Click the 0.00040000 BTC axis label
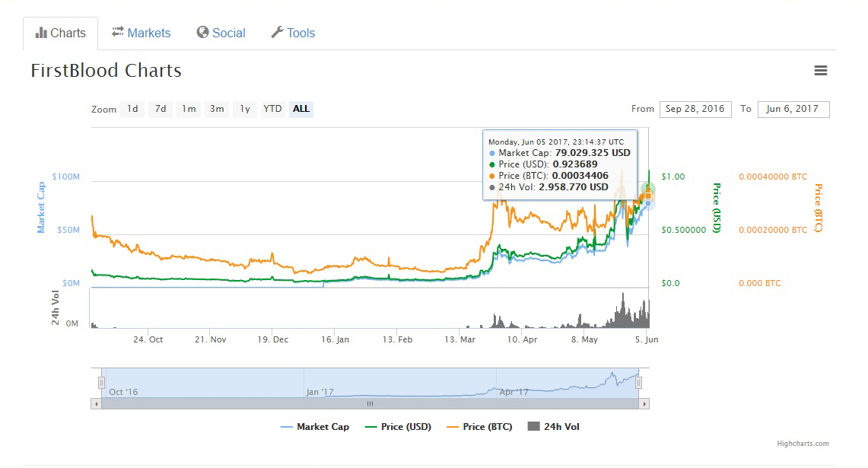This screenshot has width=868, height=468. click(773, 177)
